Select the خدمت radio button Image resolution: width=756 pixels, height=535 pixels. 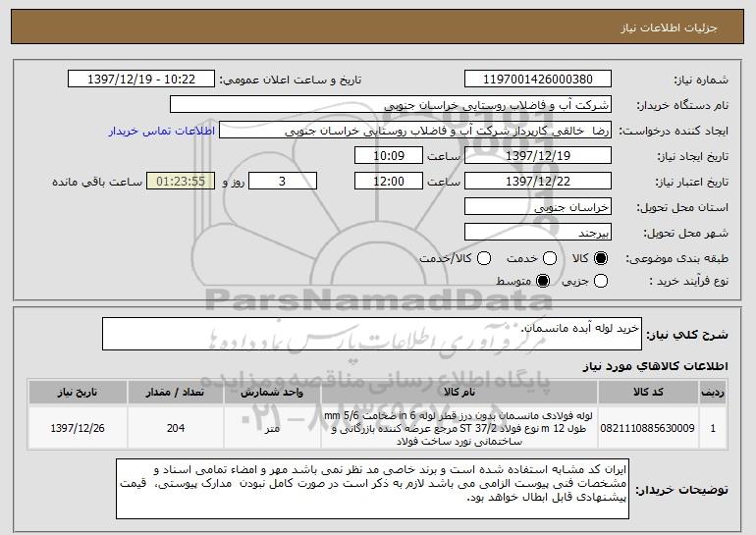pyautogui.click(x=550, y=258)
